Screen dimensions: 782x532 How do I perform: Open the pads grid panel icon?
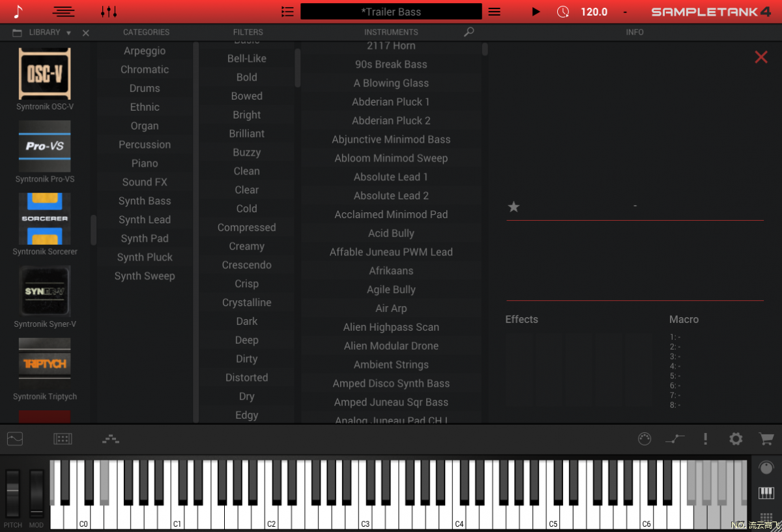tap(63, 439)
